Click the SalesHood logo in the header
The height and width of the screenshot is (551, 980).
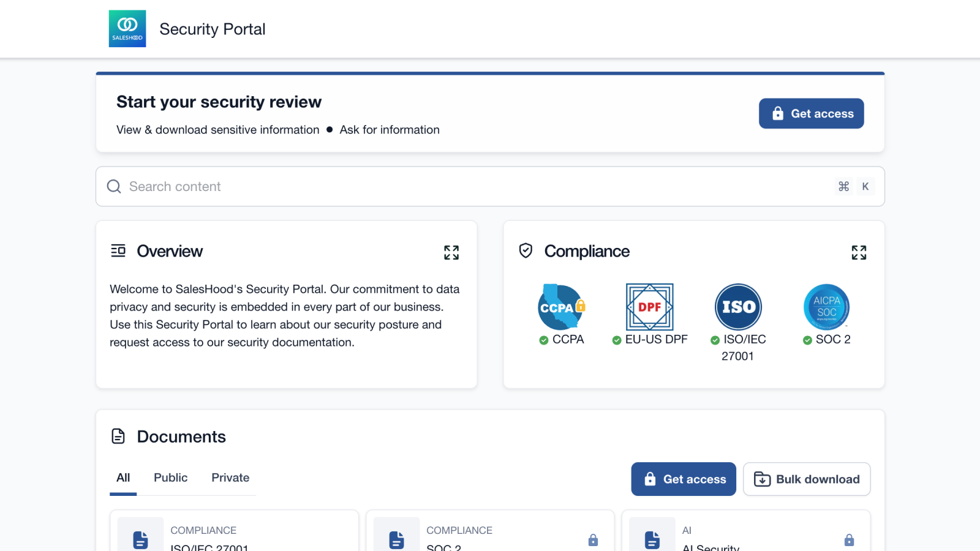[x=127, y=28]
